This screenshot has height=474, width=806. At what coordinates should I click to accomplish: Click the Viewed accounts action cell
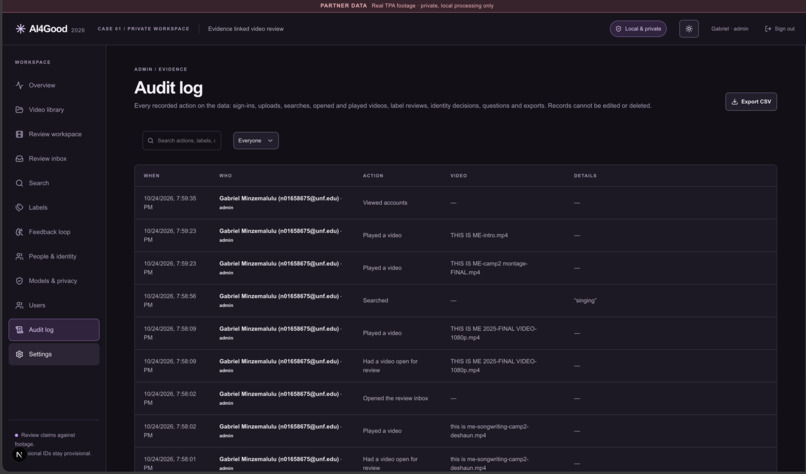[x=385, y=203]
